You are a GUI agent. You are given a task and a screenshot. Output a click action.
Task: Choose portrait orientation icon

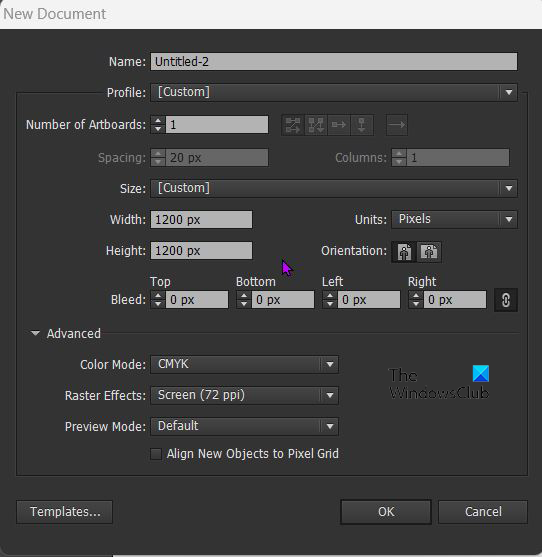point(404,252)
